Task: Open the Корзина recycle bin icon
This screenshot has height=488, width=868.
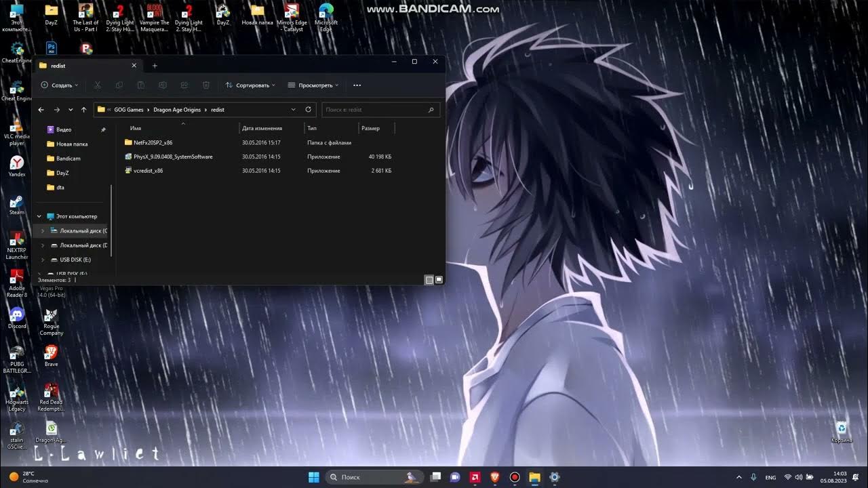Action: click(842, 432)
